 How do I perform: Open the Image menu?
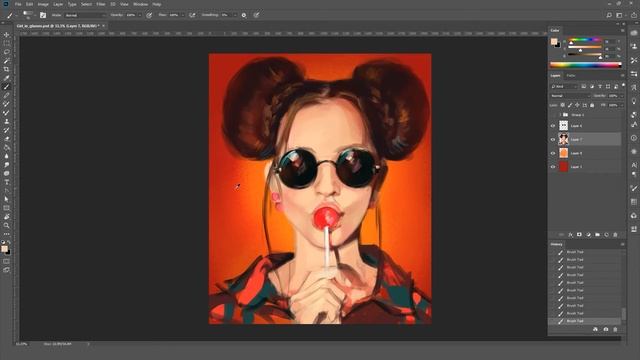pyautogui.click(x=43, y=4)
